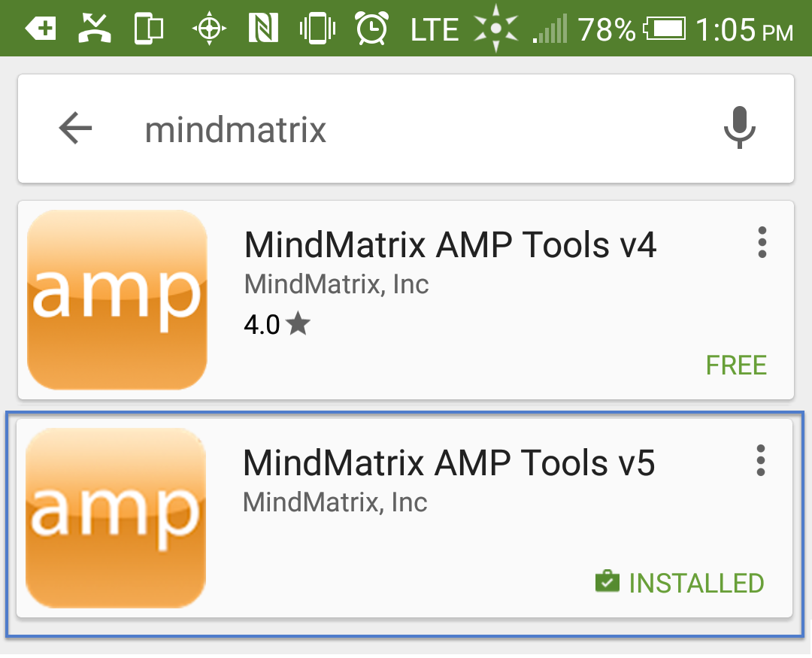The width and height of the screenshot is (812, 658).
Task: Tap the GPS location status icon
Action: [208, 29]
